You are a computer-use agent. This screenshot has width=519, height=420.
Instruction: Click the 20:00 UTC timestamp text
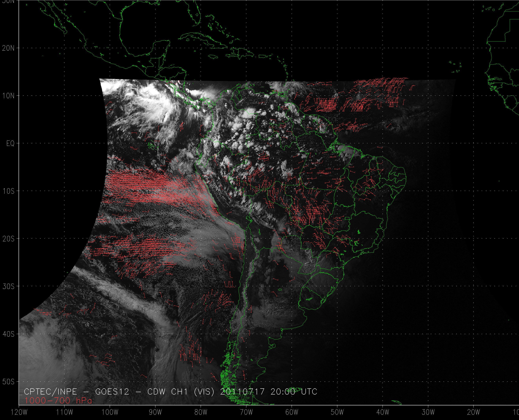tap(294, 392)
